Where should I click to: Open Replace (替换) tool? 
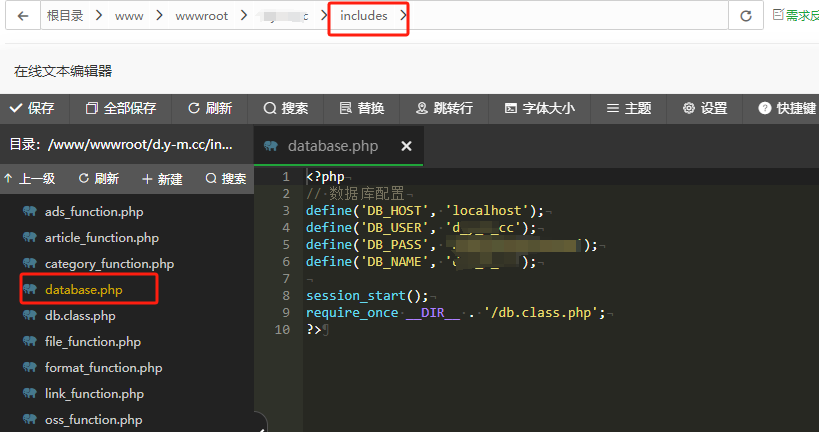coord(361,108)
